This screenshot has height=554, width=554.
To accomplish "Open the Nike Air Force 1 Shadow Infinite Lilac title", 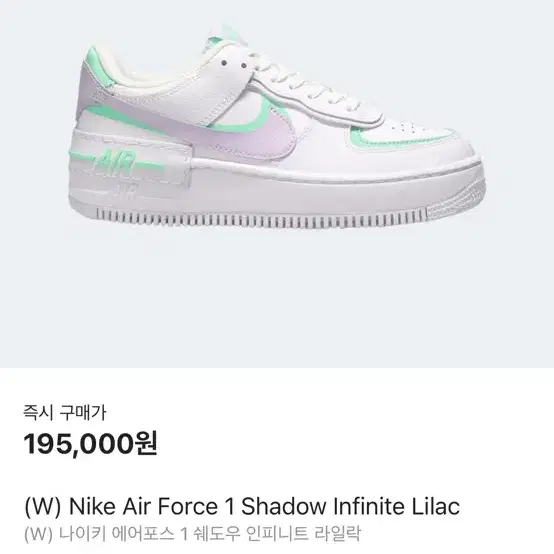I will pos(242,506).
